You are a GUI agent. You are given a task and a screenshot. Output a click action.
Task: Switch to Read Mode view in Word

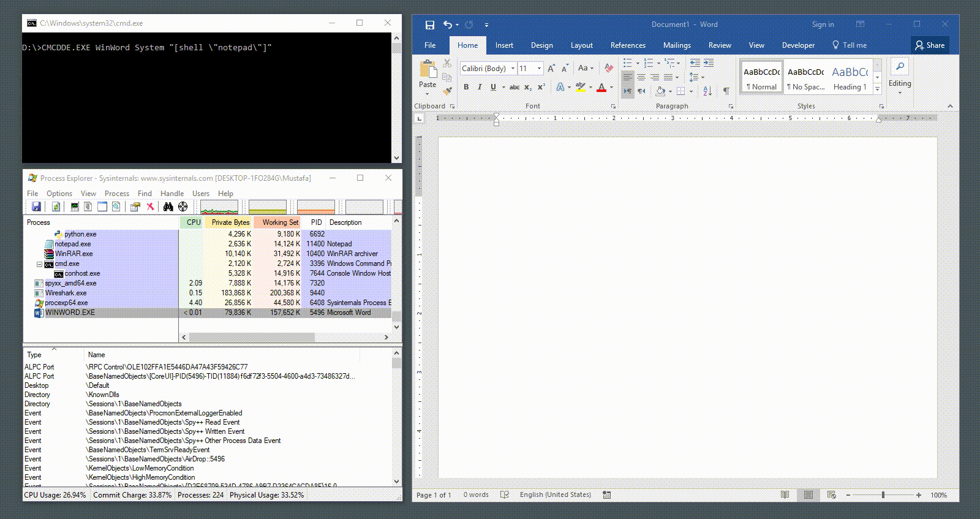pyautogui.click(x=785, y=494)
